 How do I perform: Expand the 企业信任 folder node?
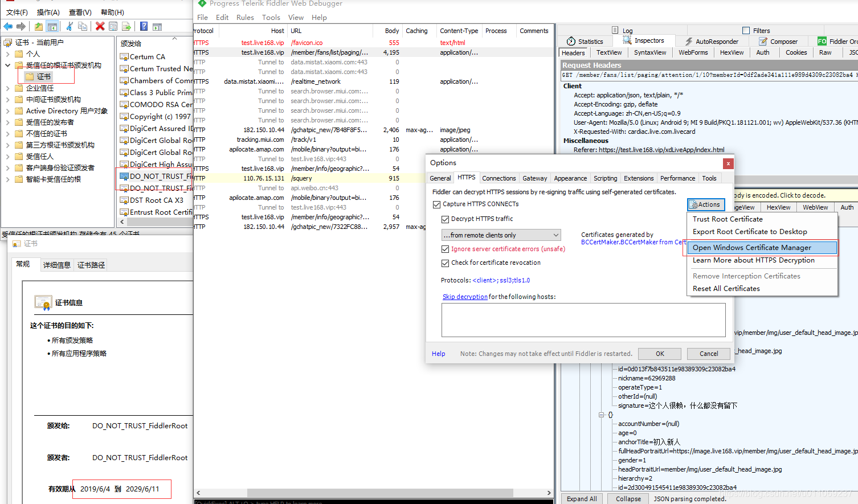point(7,88)
